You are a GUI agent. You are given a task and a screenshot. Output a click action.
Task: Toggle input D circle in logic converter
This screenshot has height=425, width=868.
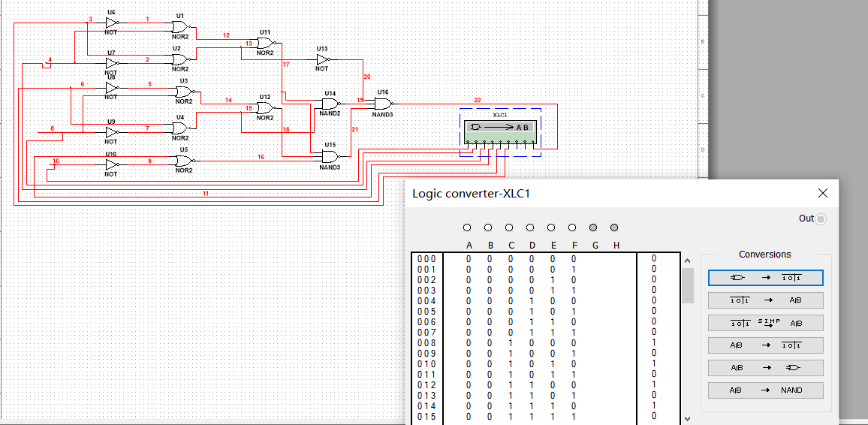(530, 228)
